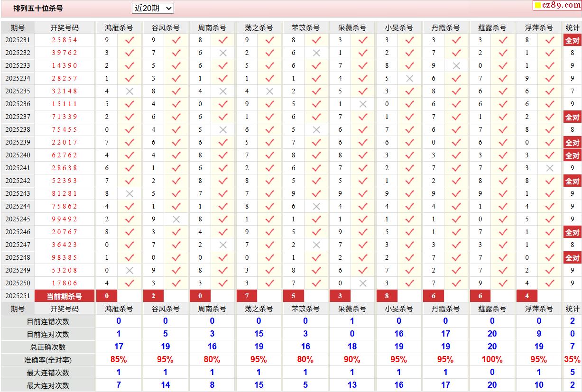Viewport: 582px width, 392px height.
Task: Click the current kill number 3 under 采薇杀号
Action: tap(340, 296)
